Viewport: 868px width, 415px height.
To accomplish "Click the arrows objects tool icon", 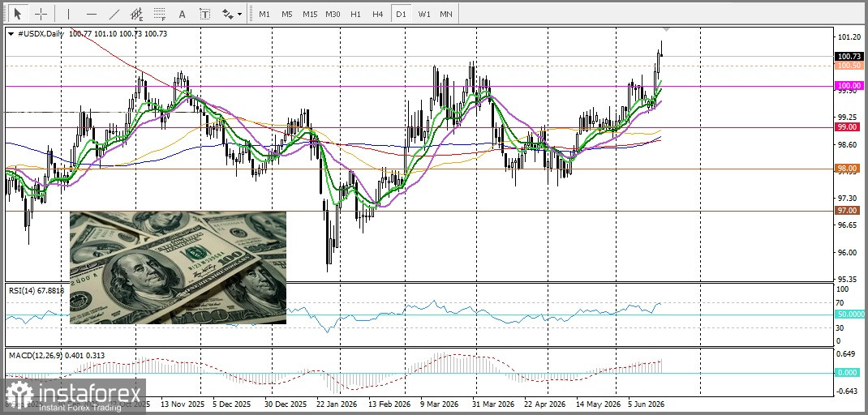I will point(228,13).
